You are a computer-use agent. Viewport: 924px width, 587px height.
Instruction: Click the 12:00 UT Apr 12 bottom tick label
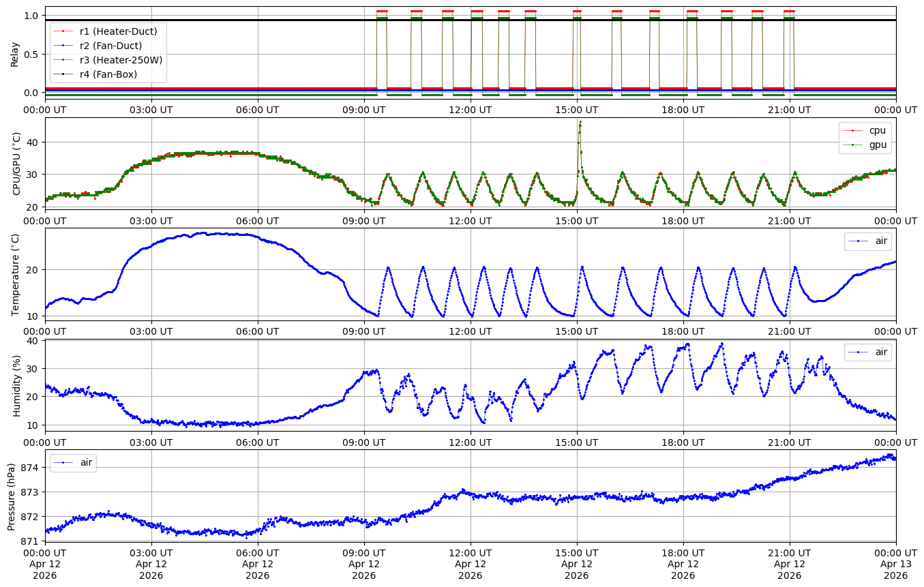tap(471, 562)
